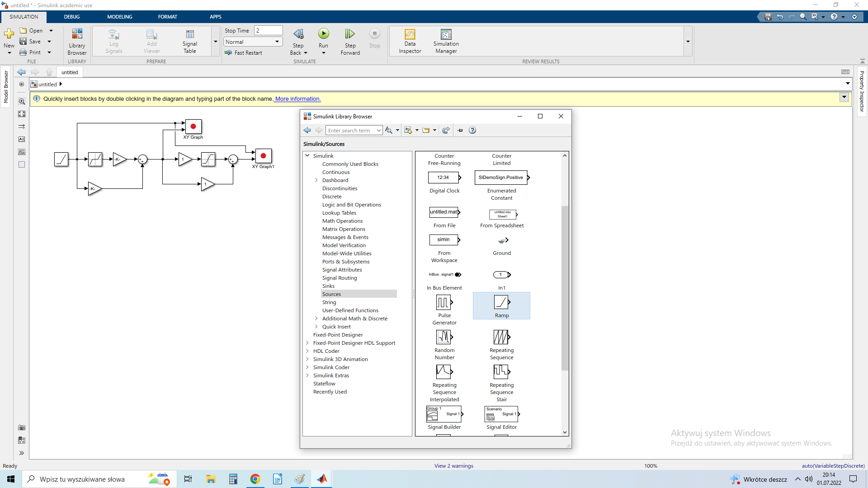Switch to the FORMAT tab
868x488 pixels.
167,17
